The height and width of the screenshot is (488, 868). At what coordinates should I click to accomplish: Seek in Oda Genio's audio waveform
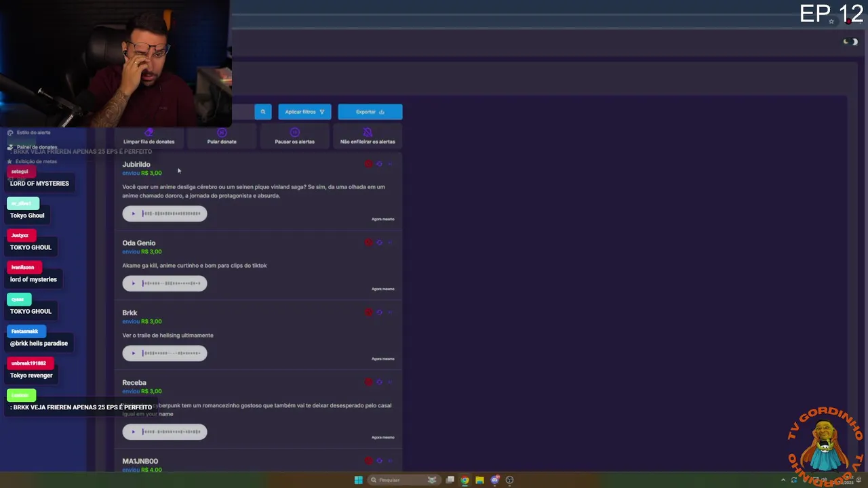(172, 283)
